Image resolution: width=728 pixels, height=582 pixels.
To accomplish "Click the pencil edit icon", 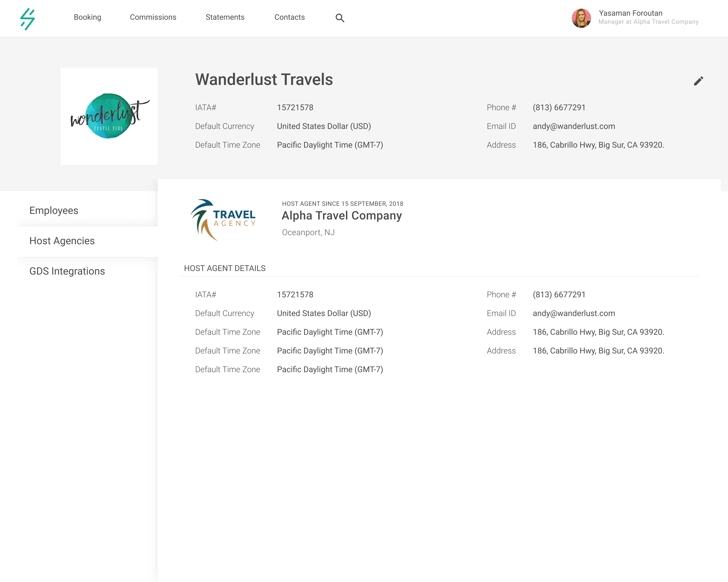I will (x=698, y=81).
